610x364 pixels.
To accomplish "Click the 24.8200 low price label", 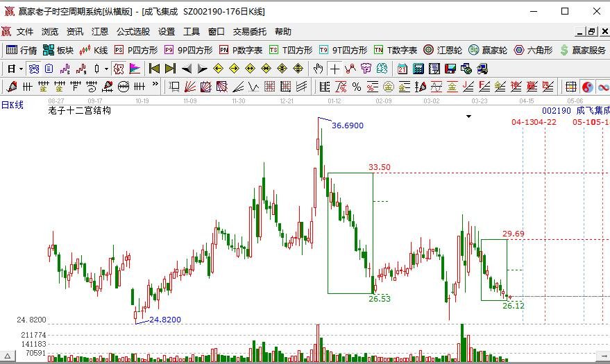I will [x=165, y=320].
